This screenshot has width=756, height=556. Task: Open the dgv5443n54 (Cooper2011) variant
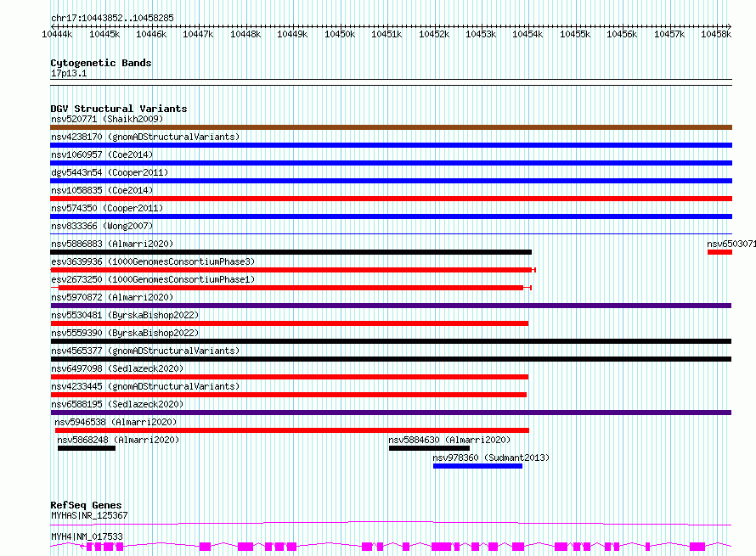(110, 172)
